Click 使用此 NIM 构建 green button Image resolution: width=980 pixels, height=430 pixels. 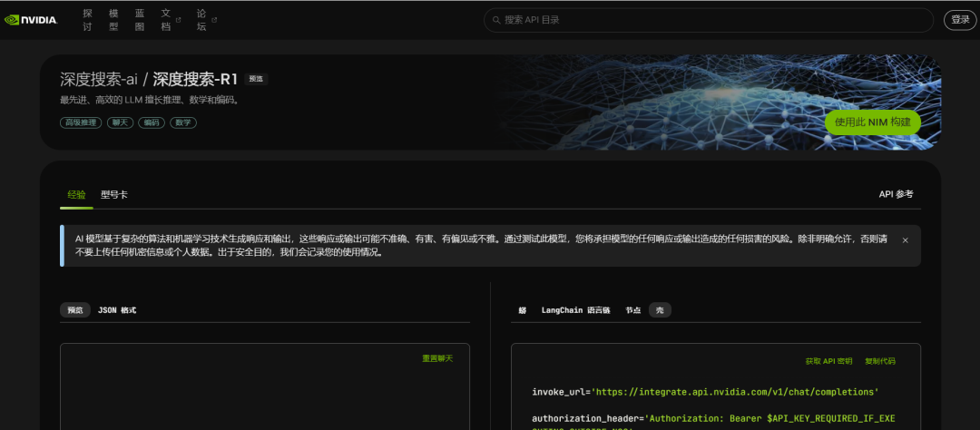[873, 122]
